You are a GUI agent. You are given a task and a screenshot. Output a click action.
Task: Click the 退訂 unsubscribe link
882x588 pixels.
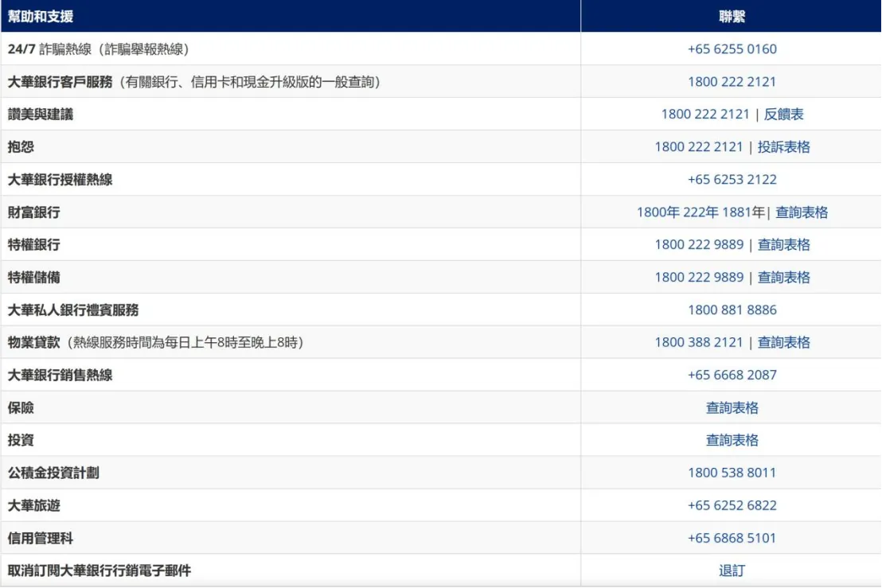(732, 570)
